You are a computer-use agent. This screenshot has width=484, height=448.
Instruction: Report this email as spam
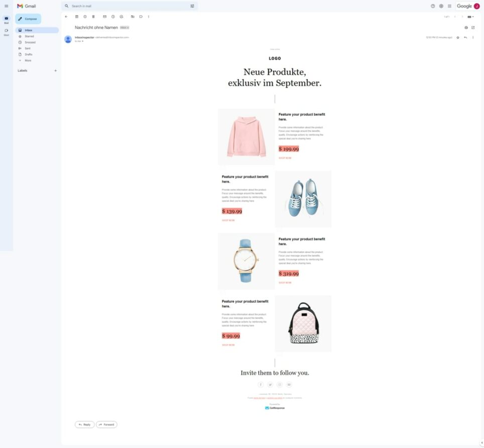pos(85,17)
